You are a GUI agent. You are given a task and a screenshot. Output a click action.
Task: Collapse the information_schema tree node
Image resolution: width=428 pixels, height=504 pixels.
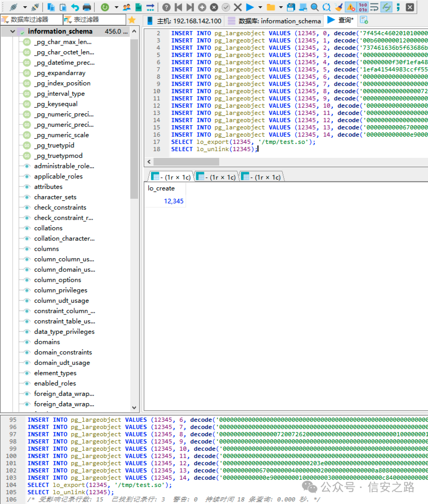click(12, 32)
